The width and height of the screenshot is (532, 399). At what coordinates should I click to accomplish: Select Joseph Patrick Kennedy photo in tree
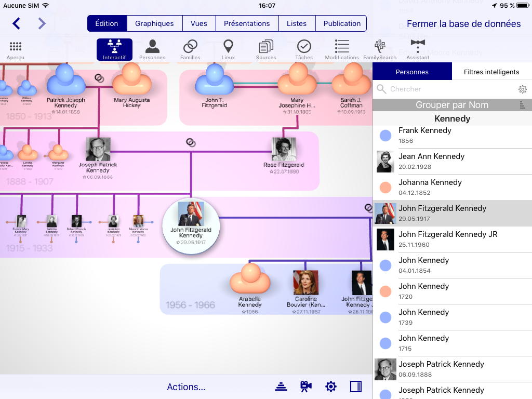coord(98,149)
